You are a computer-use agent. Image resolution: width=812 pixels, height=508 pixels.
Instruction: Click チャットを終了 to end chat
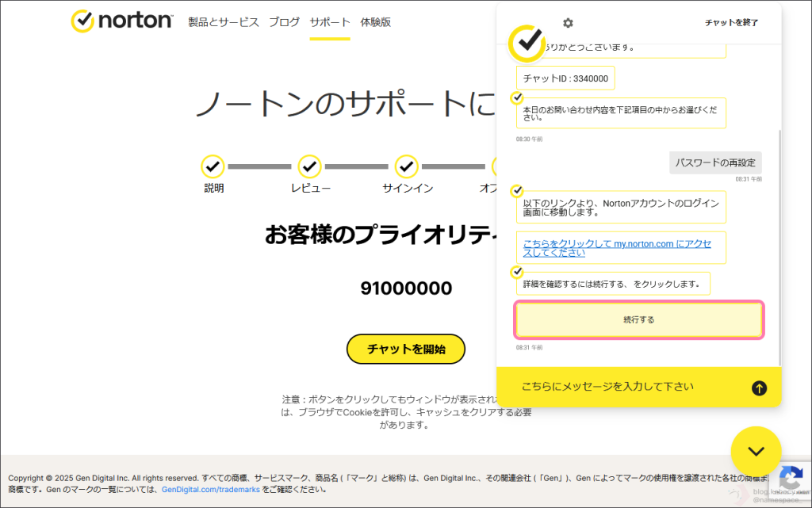pos(731,23)
